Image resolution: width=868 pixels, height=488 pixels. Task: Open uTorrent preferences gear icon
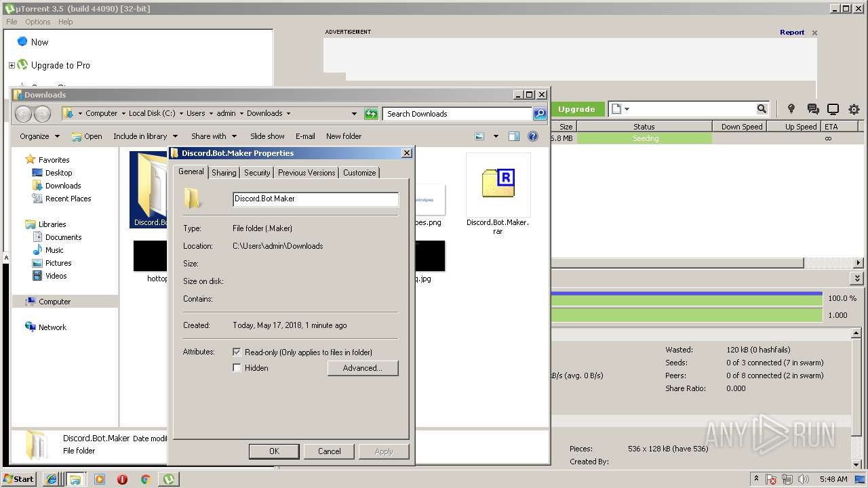click(854, 109)
